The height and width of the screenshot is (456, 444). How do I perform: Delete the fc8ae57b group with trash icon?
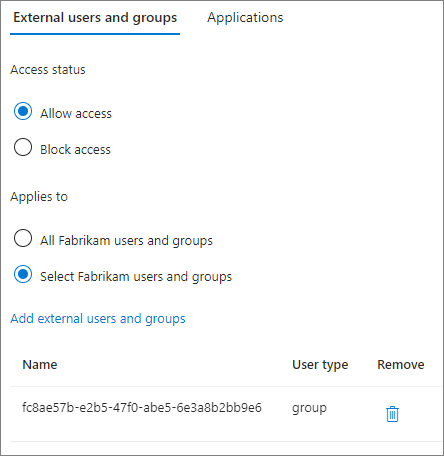point(392,414)
